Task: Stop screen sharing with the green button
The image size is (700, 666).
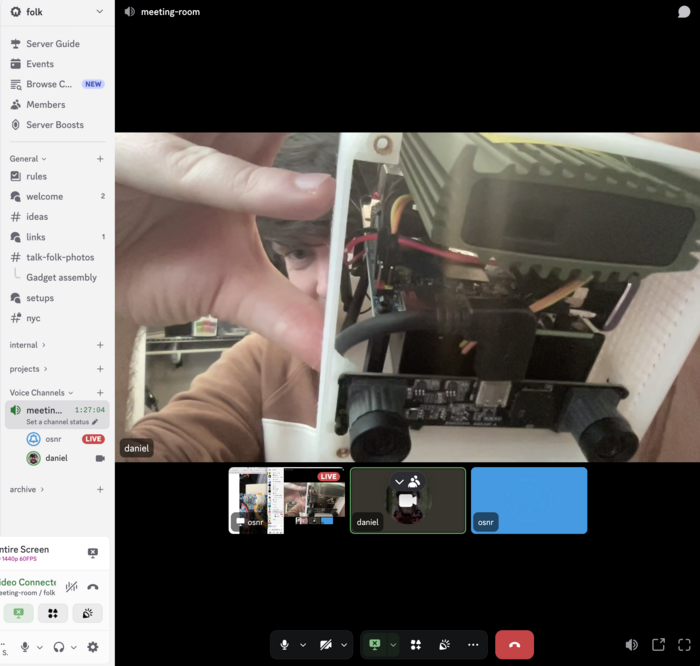Action: click(374, 645)
